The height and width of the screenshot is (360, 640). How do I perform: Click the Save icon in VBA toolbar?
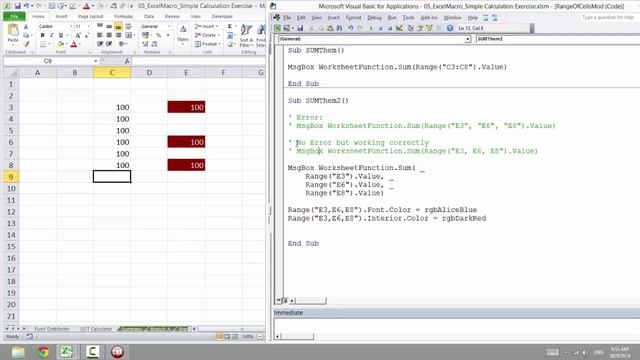pyautogui.click(x=300, y=28)
